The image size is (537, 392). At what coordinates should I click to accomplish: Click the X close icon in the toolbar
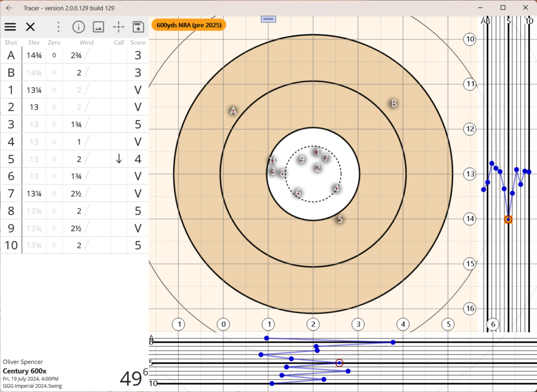(x=30, y=27)
